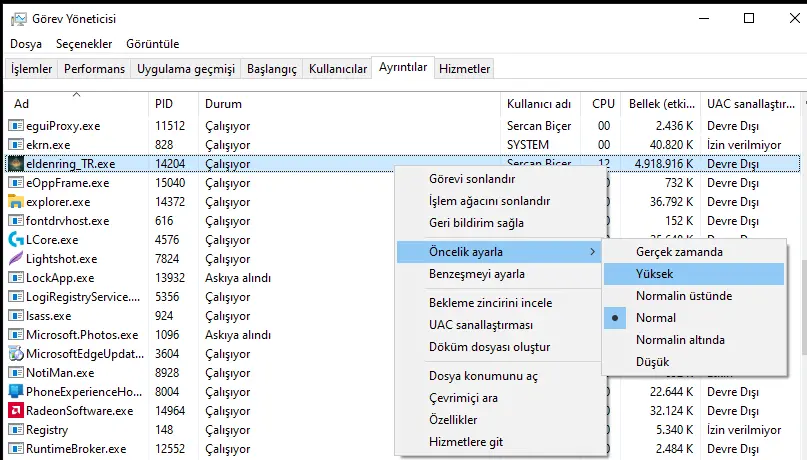Viewport: 807px width, 460px height.
Task: Set priority to Gerçek zamanda
Action: [x=694, y=252]
